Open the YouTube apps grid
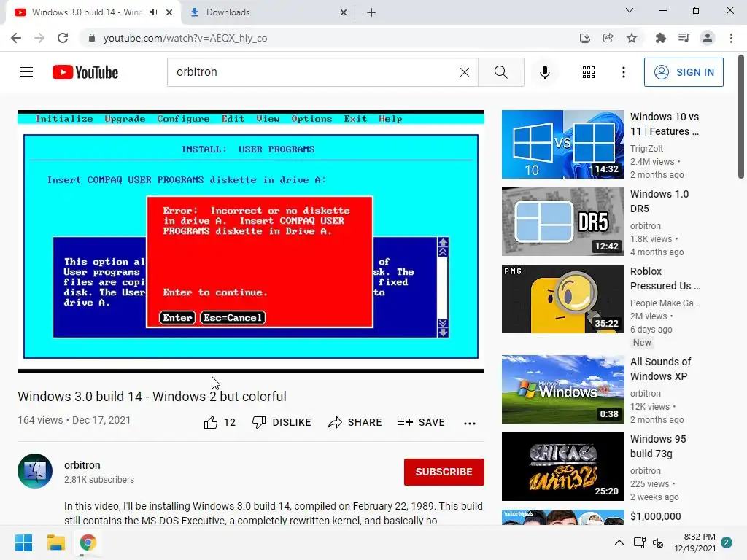Image resolution: width=747 pixels, height=560 pixels. pyautogui.click(x=589, y=72)
